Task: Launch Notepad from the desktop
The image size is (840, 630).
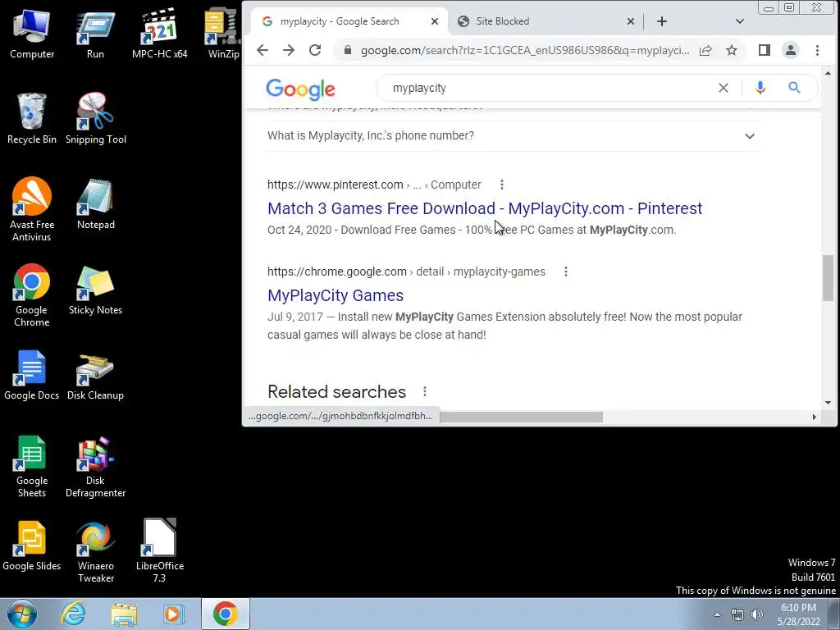Action: pos(95,204)
